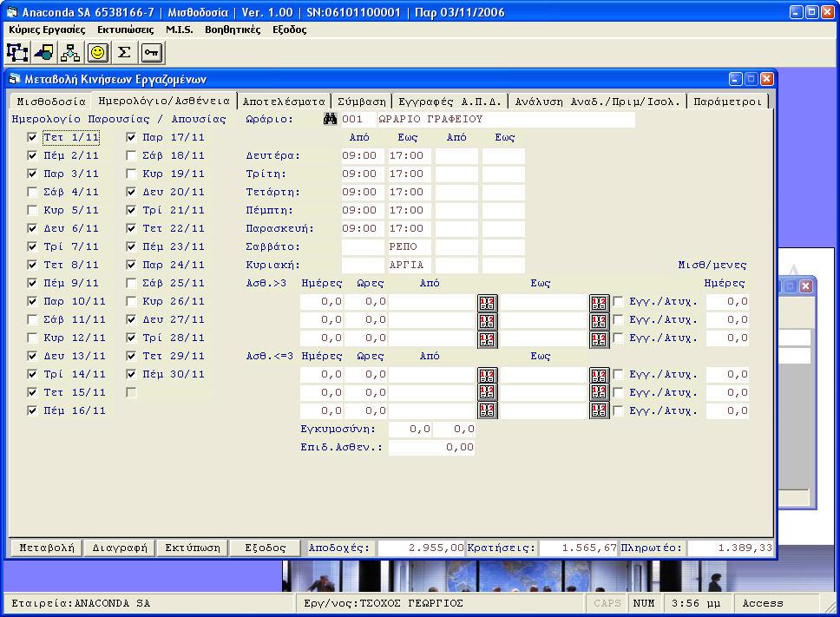The height and width of the screenshot is (617, 840).
Task: Open the Βοηθητικές menu
Action: click(233, 30)
